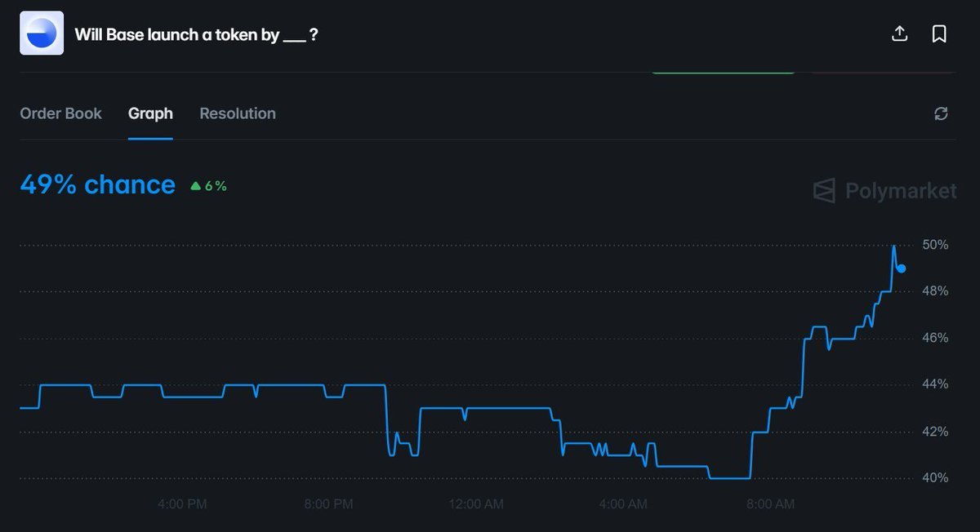980x532 pixels.
Task: Click the 44% y-axis label
Action: point(935,384)
